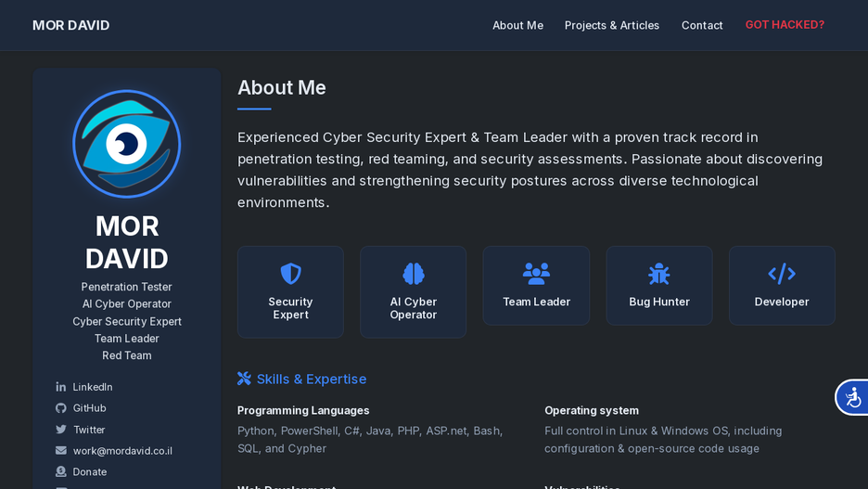Click the eye logo profile avatar
Screen dimensions: 868x489
[x=127, y=144]
